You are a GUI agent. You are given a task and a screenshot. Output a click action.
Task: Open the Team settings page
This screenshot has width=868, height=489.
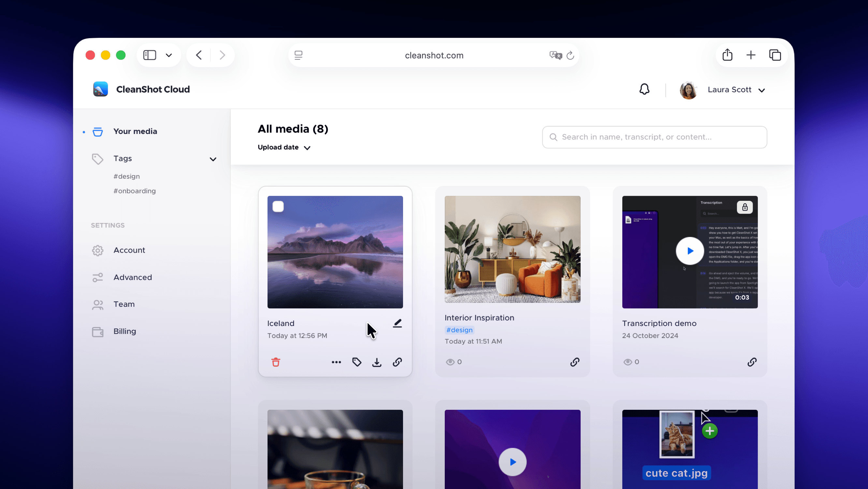pyautogui.click(x=124, y=304)
